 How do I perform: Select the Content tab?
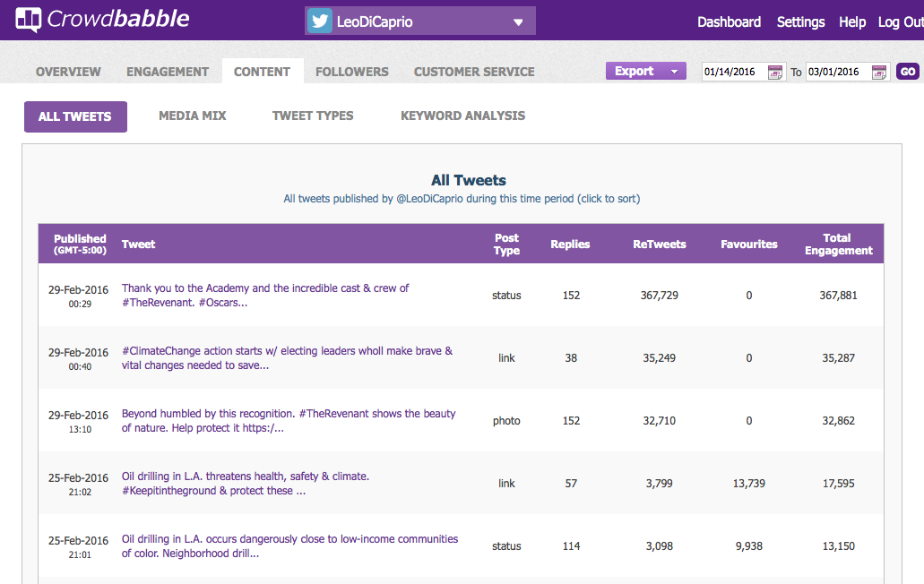click(x=263, y=72)
